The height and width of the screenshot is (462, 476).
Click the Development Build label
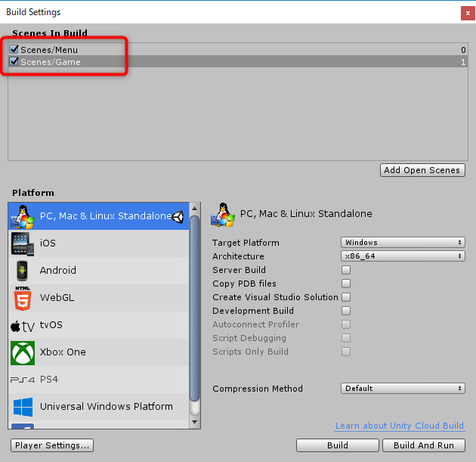click(253, 311)
